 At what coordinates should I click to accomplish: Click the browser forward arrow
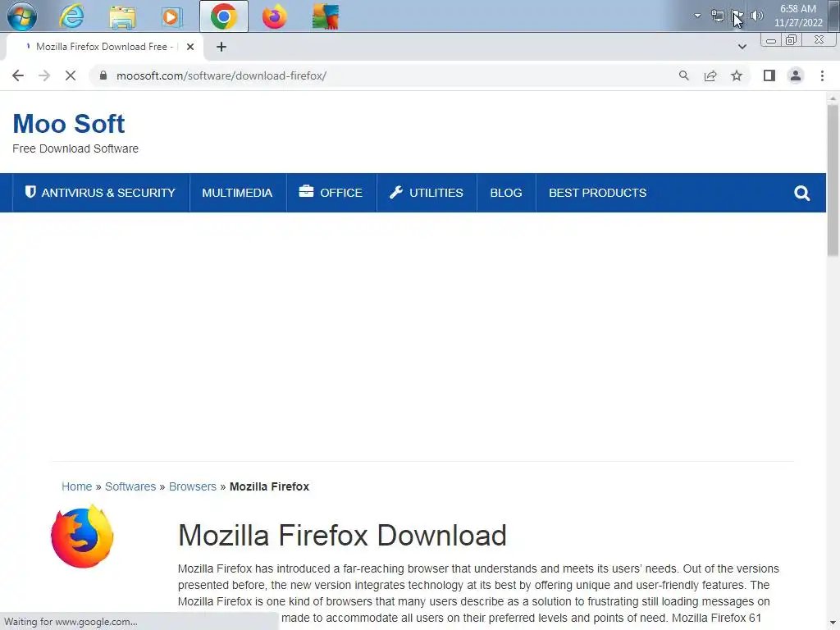[44, 75]
